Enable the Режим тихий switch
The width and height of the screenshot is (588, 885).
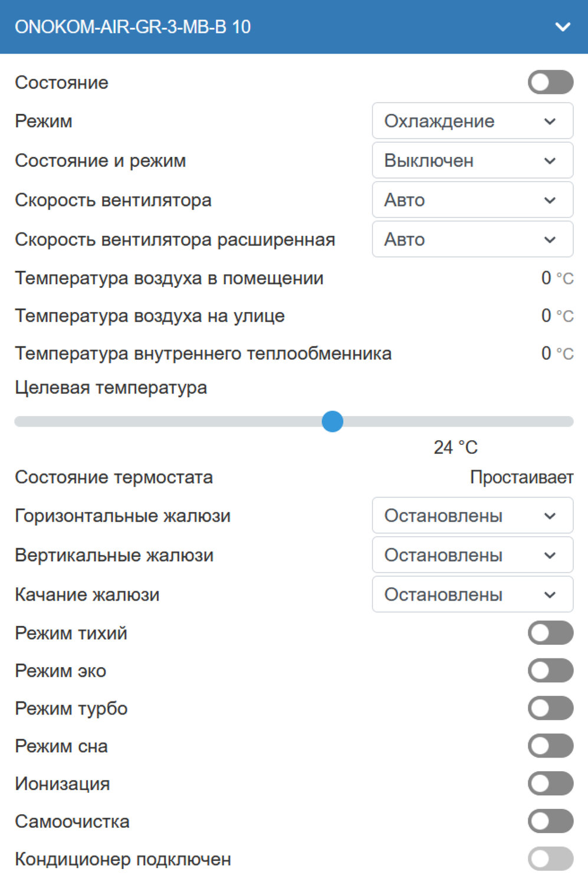550,633
